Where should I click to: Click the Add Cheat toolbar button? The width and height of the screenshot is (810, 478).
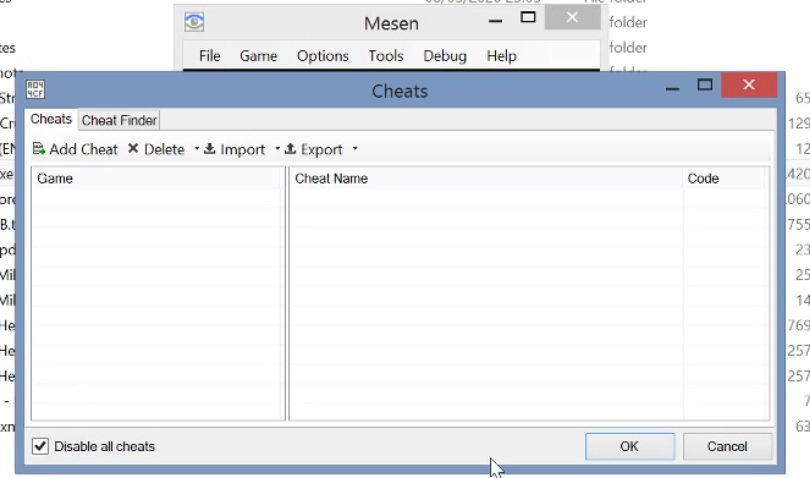[75, 149]
